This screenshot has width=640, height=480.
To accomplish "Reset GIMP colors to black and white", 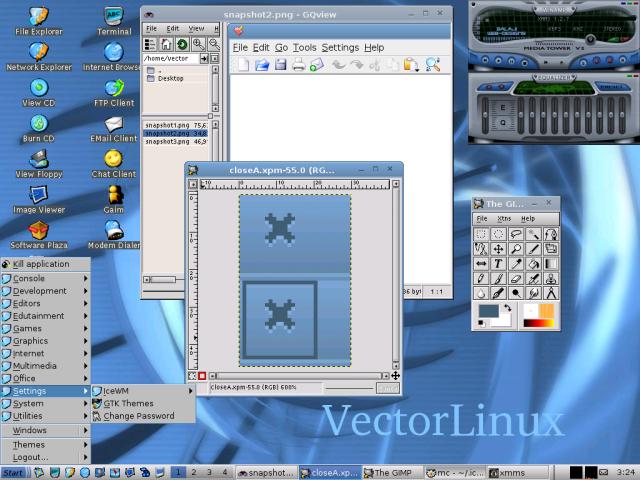I will coord(482,324).
